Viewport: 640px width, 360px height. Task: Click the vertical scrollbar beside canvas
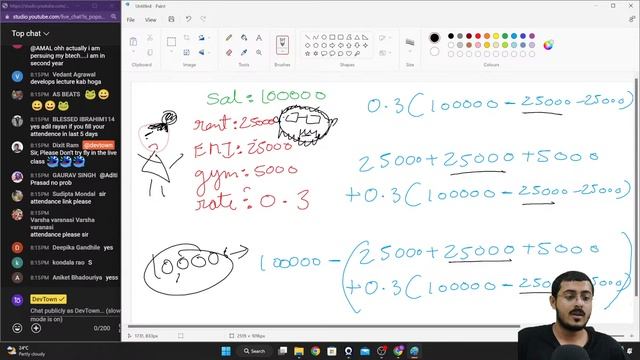(x=636, y=187)
